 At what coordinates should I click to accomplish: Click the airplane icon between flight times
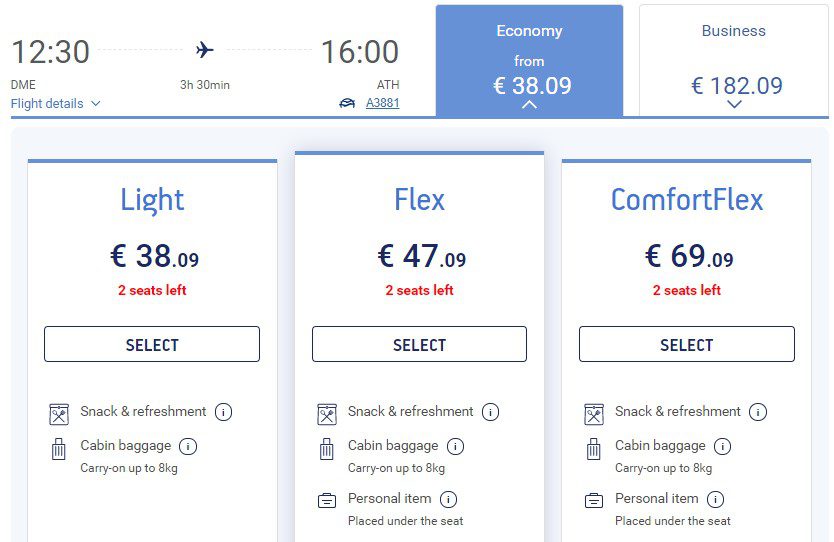point(205,50)
